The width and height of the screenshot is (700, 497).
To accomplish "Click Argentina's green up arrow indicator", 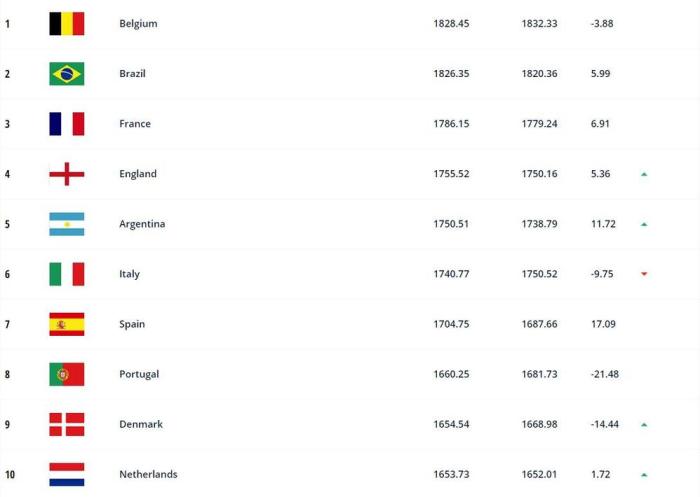I will (x=644, y=224).
